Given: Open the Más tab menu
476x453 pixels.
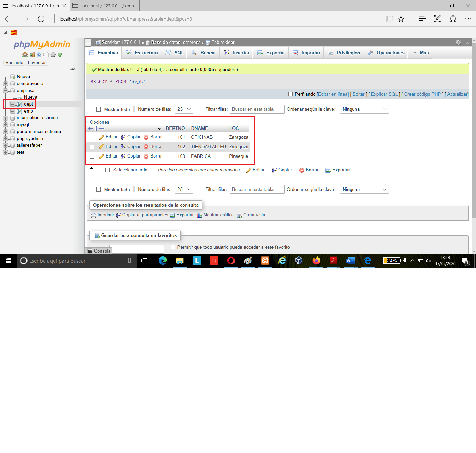Looking at the screenshot, I should (x=421, y=53).
